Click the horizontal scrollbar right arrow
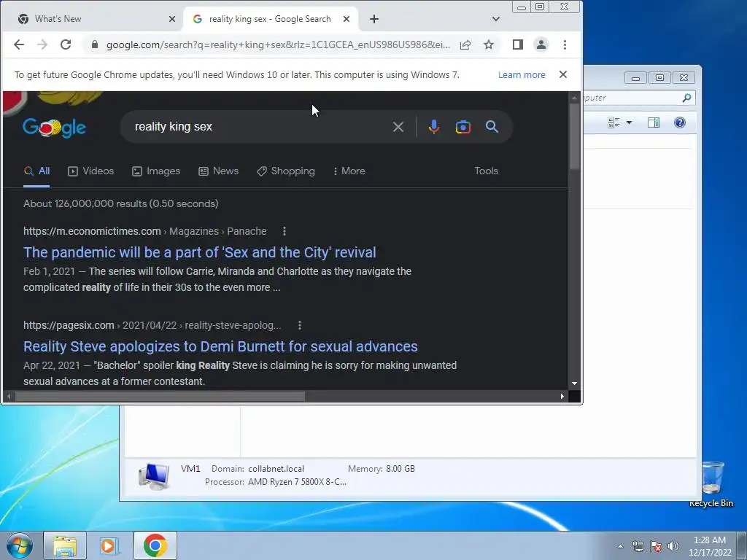Image resolution: width=747 pixels, height=560 pixels. [x=562, y=396]
